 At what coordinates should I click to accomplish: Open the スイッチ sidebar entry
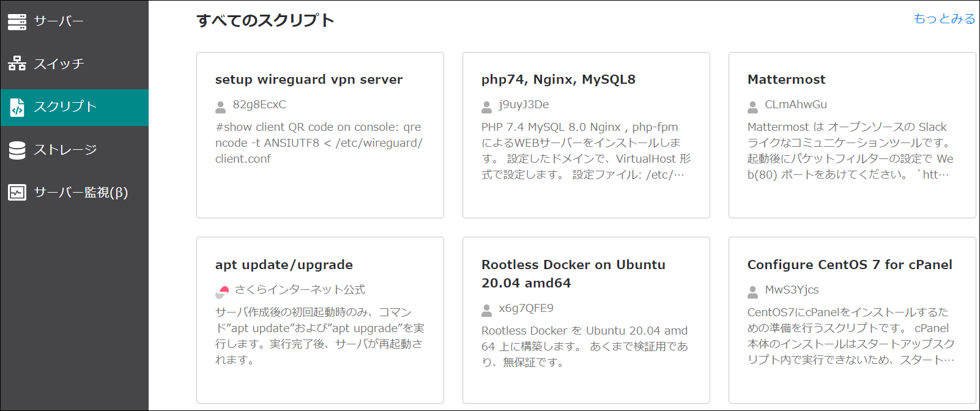coord(59,64)
